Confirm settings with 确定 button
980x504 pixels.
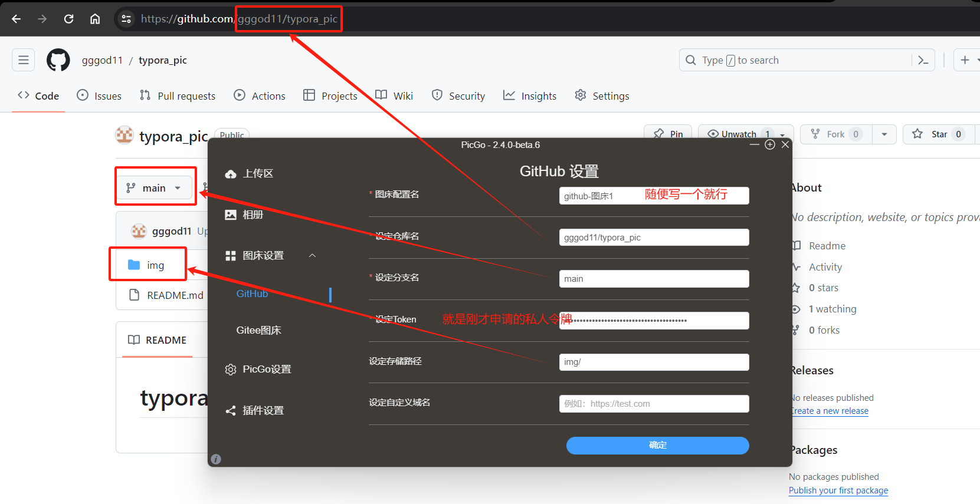657,446
